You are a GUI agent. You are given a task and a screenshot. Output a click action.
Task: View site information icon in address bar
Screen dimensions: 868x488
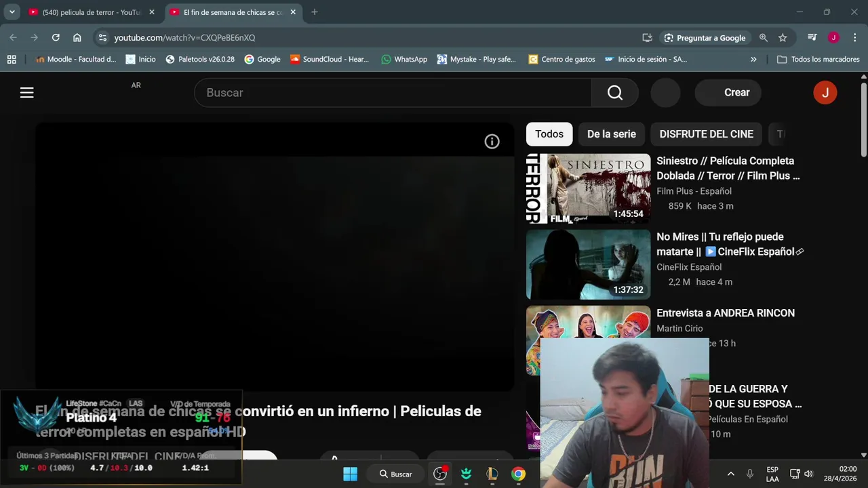[102, 38]
